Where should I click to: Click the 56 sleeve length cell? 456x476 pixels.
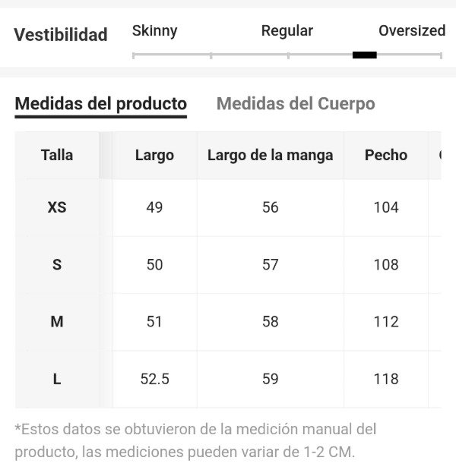[270, 207]
